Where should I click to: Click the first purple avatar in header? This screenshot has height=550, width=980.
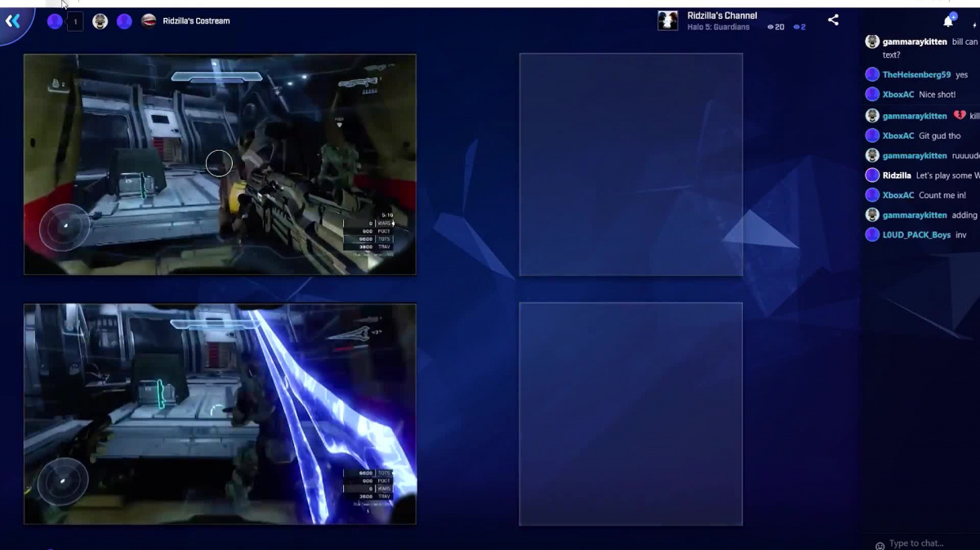click(x=55, y=21)
